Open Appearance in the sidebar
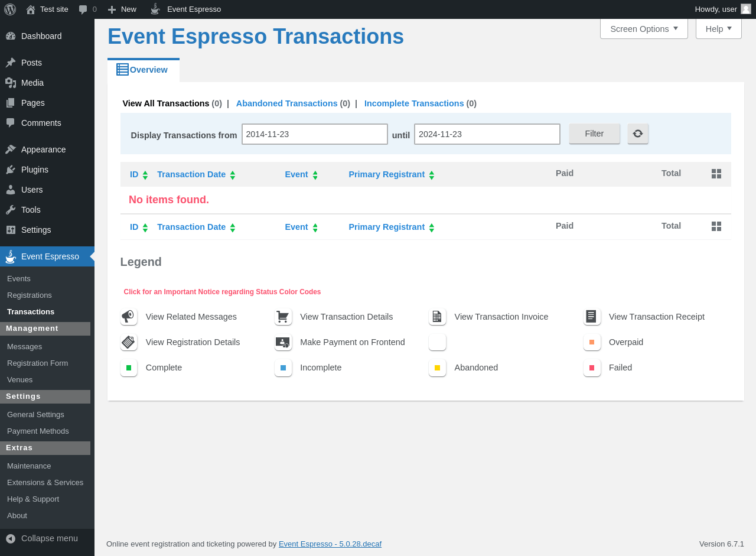This screenshot has height=556, width=756. (x=47, y=149)
